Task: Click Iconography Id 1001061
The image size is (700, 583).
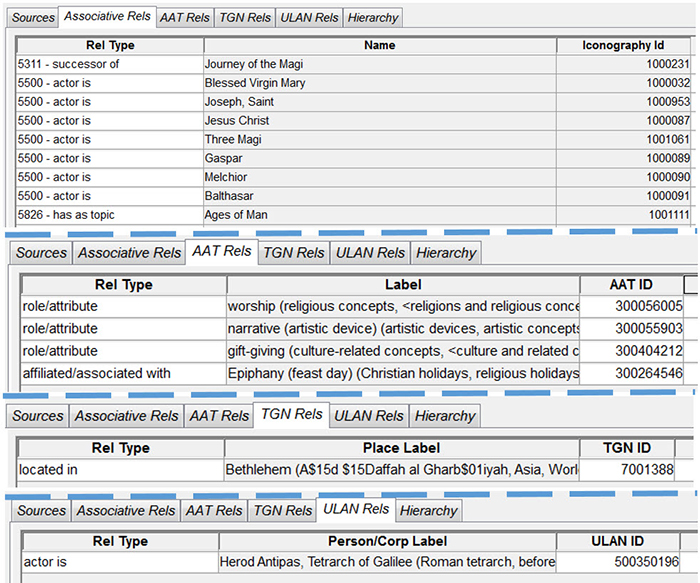Action: 623,139
